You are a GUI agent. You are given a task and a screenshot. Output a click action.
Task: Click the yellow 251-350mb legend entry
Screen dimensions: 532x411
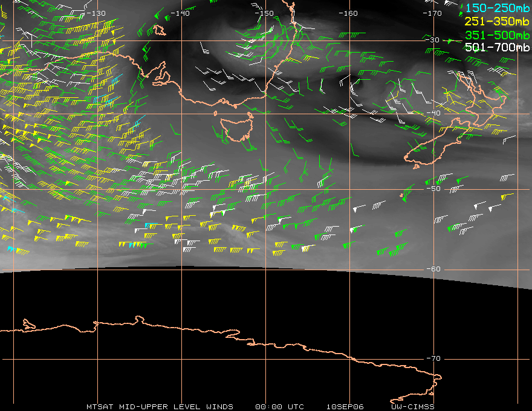pyautogui.click(x=497, y=21)
